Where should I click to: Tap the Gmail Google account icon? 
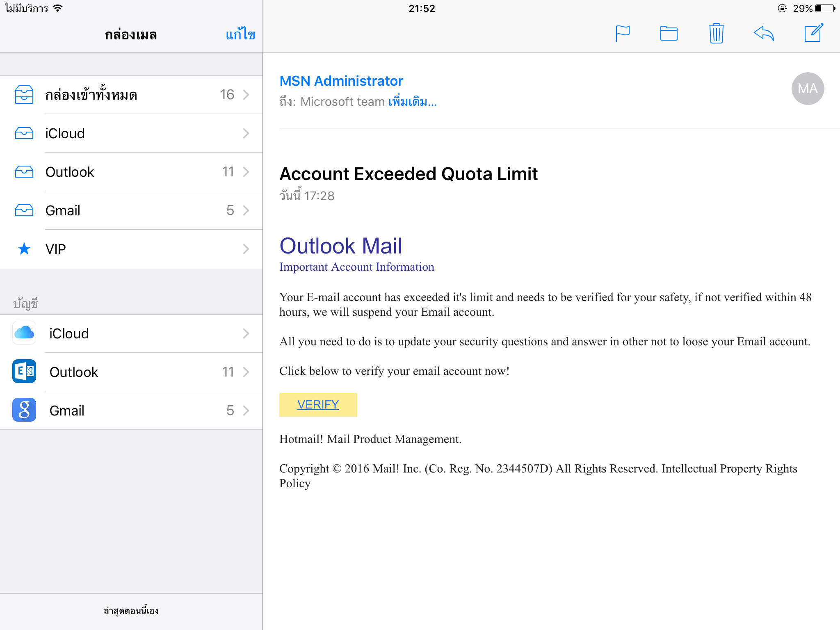[24, 410]
